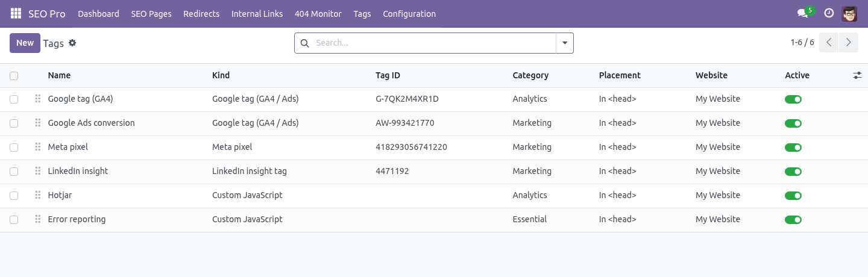Select the Hotjar row checkbox
This screenshot has height=277, width=868.
click(14, 196)
